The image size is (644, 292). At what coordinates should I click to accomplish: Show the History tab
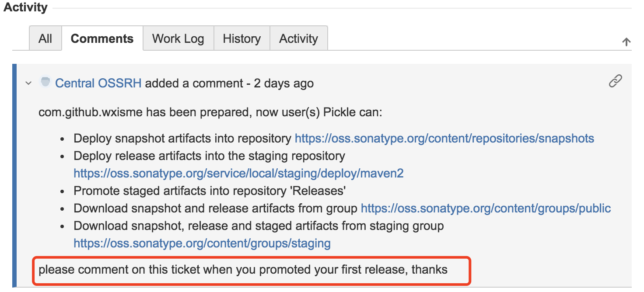[x=241, y=38]
